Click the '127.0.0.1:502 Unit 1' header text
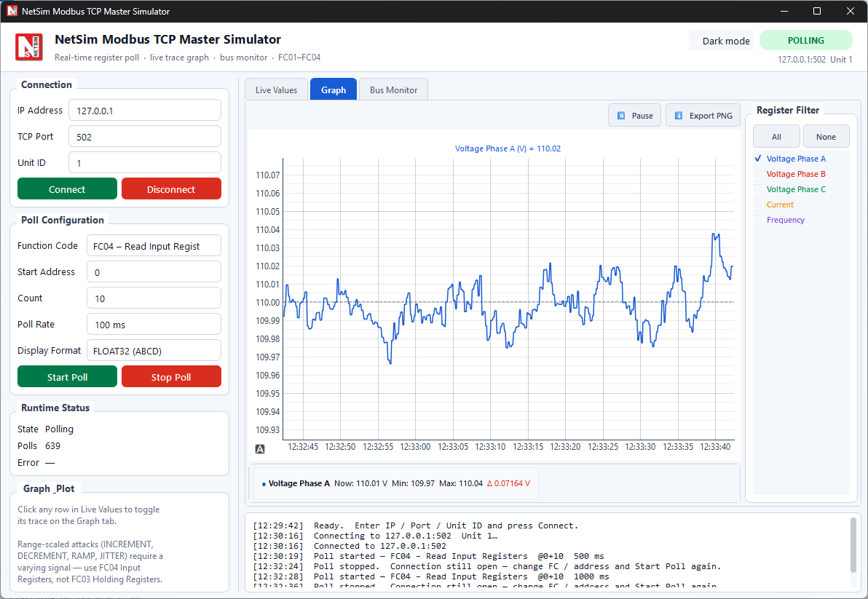This screenshot has width=868, height=599. pos(815,60)
